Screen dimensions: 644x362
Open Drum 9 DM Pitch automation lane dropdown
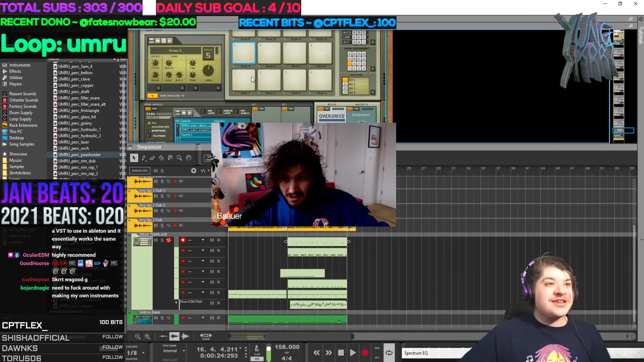tap(176, 303)
